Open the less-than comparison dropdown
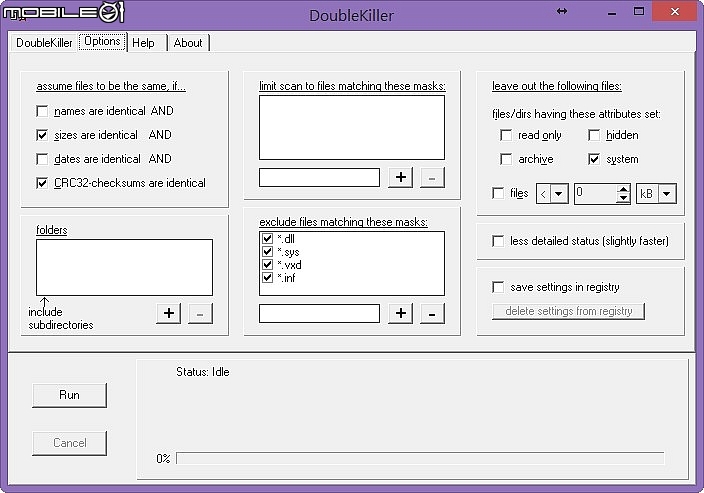Viewport: 704px width, 493px height. pyautogui.click(x=559, y=194)
